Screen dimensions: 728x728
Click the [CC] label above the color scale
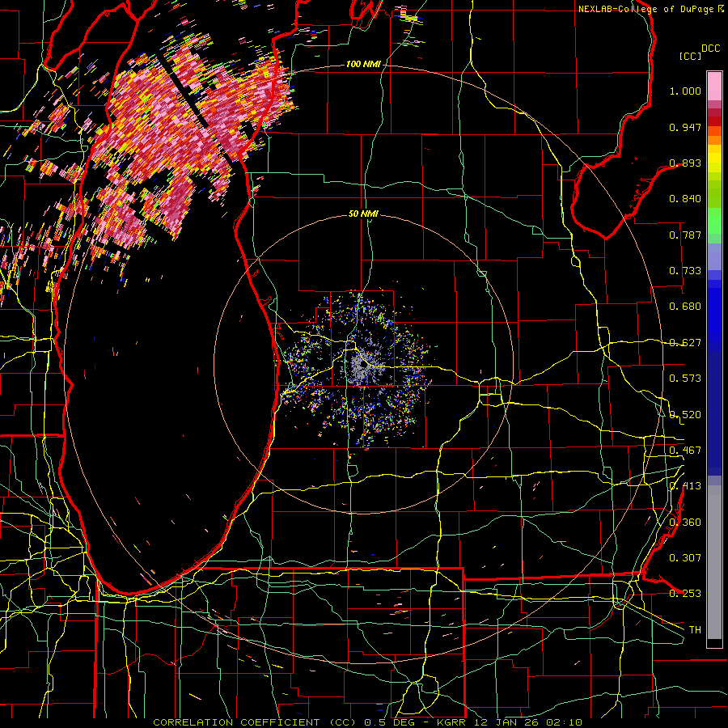(x=691, y=56)
